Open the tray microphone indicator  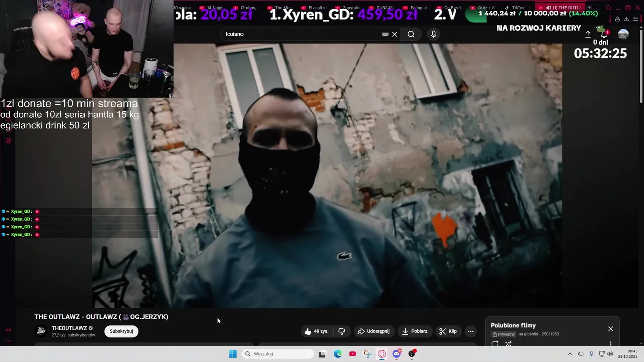591,354
